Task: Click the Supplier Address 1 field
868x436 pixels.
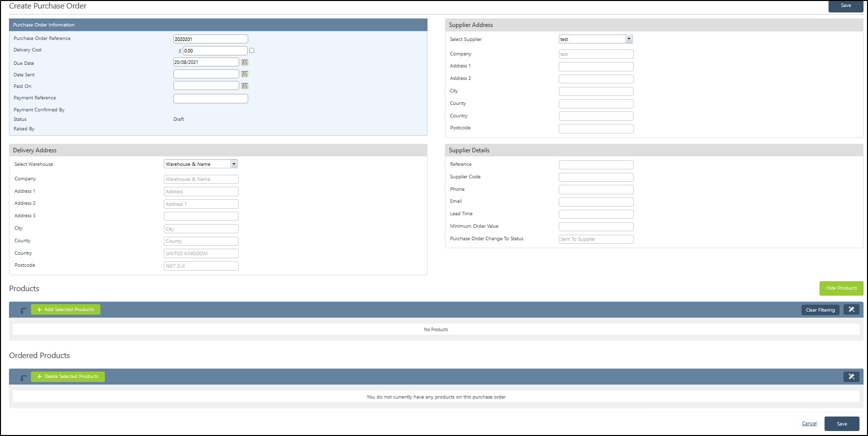Action: pos(596,66)
